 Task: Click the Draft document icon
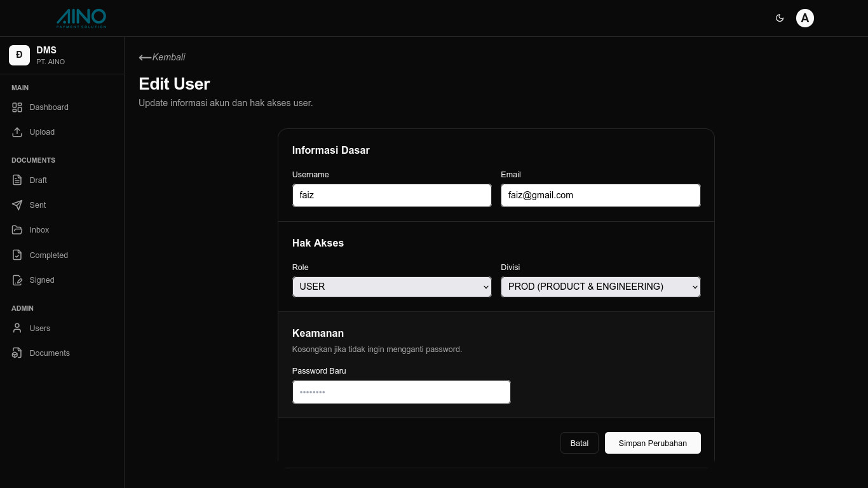click(x=17, y=180)
